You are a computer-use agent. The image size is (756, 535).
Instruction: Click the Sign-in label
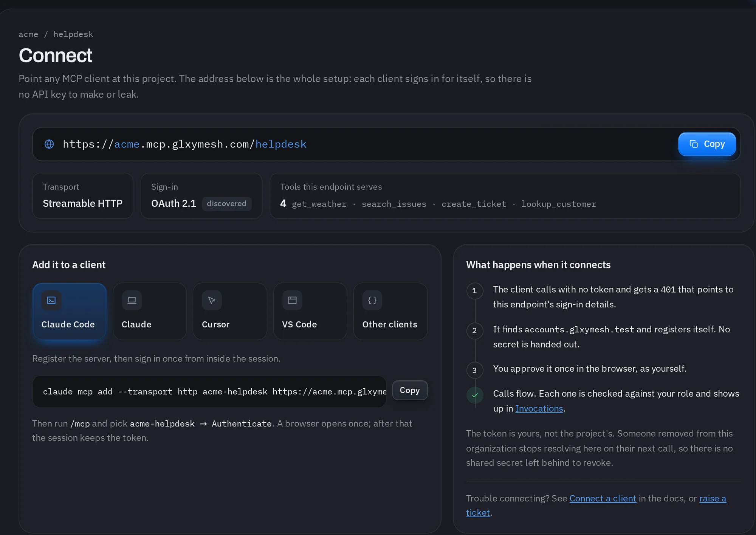(164, 187)
